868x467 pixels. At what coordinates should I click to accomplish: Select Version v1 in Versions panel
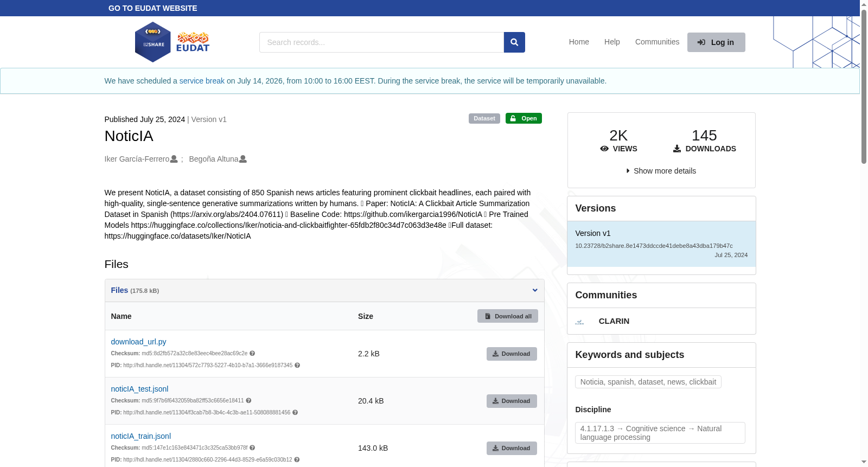coord(661,244)
